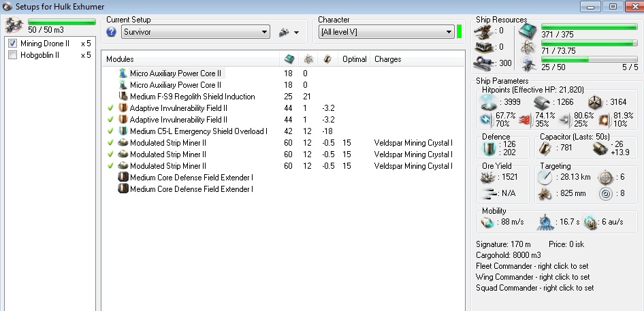The width and height of the screenshot is (644, 311).
Task: Click Wing Commander - right click to set
Action: [x=533, y=277]
